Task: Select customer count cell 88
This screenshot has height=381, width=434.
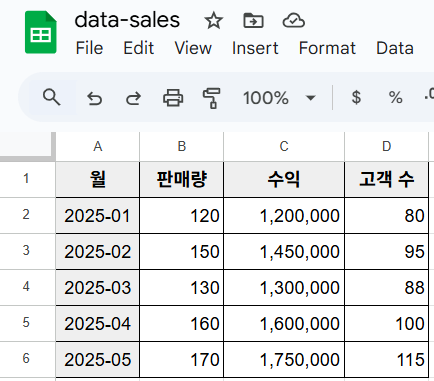Action: (x=387, y=287)
